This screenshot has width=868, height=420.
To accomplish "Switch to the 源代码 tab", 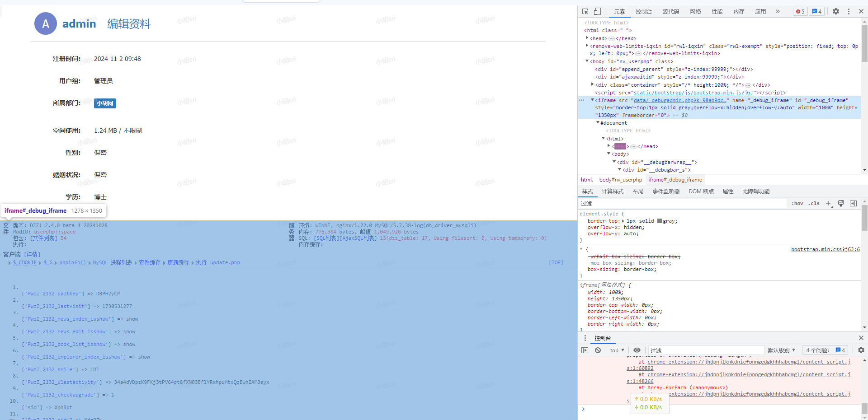I will pos(671,12).
